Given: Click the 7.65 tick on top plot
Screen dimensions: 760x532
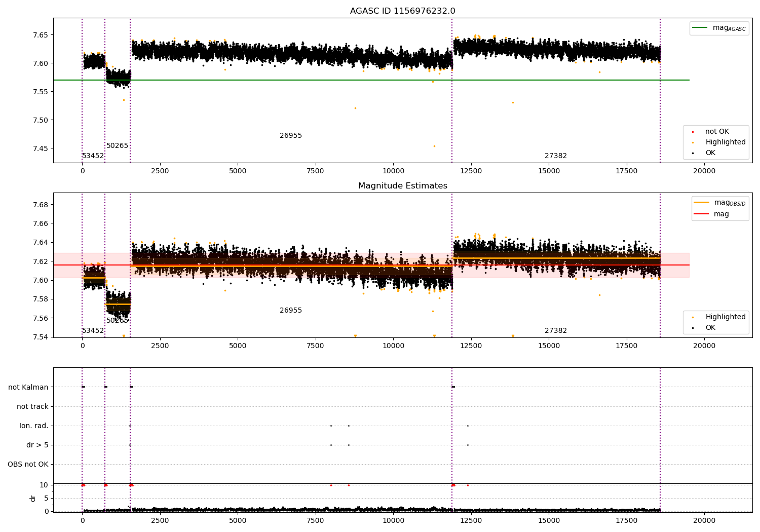Looking at the screenshot, I should tap(41, 35).
